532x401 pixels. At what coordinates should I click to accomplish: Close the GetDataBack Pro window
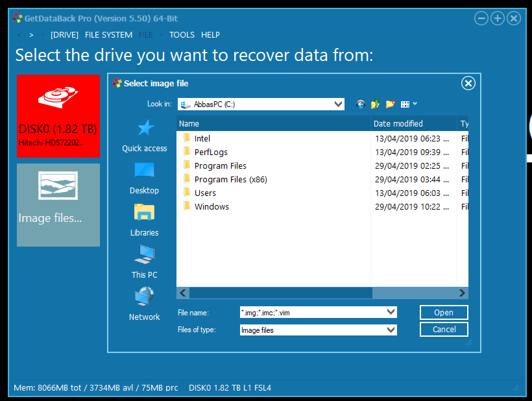[x=514, y=18]
